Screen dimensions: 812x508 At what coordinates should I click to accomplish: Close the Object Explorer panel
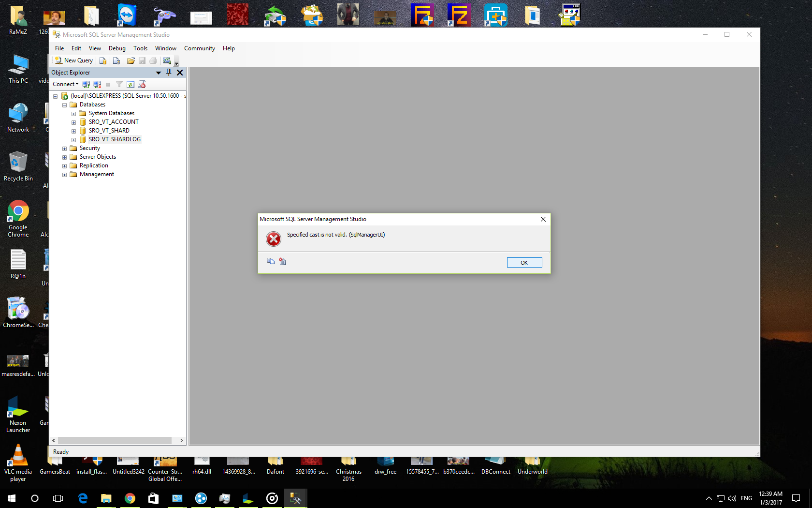point(180,73)
